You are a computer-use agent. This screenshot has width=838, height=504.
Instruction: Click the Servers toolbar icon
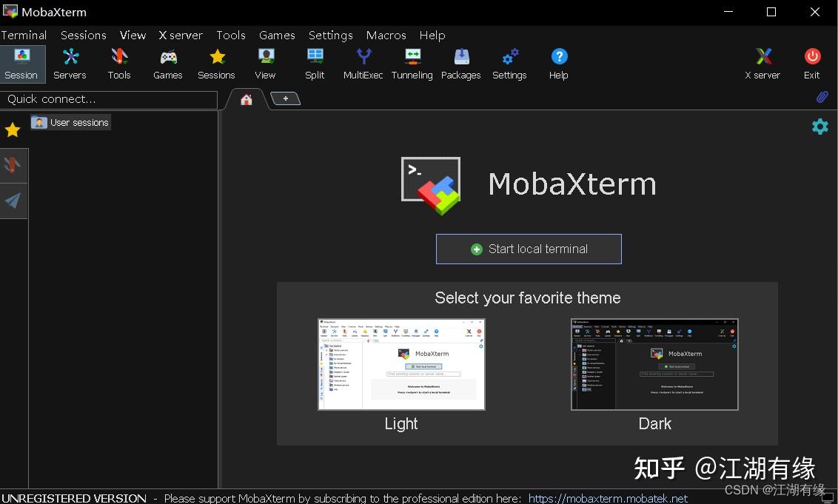click(70, 64)
